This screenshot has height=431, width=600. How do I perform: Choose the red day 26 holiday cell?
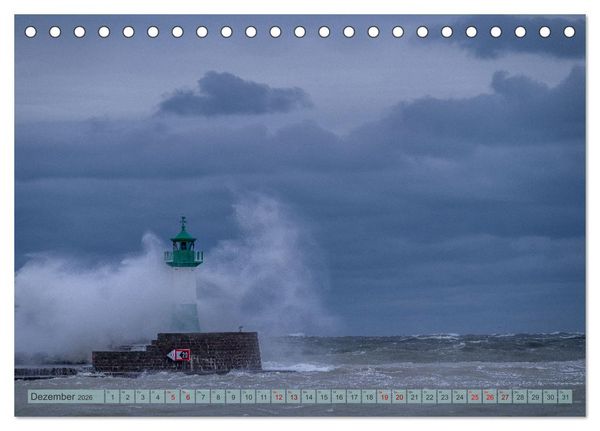pyautogui.click(x=490, y=397)
